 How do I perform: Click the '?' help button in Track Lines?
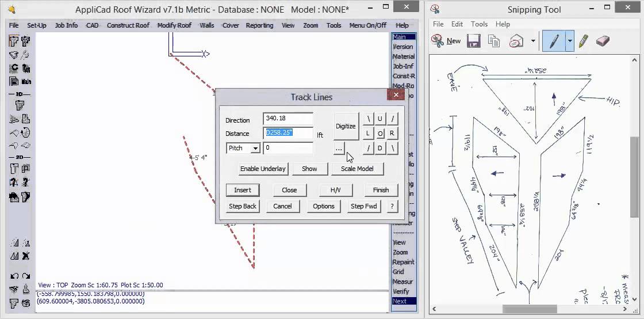392,206
